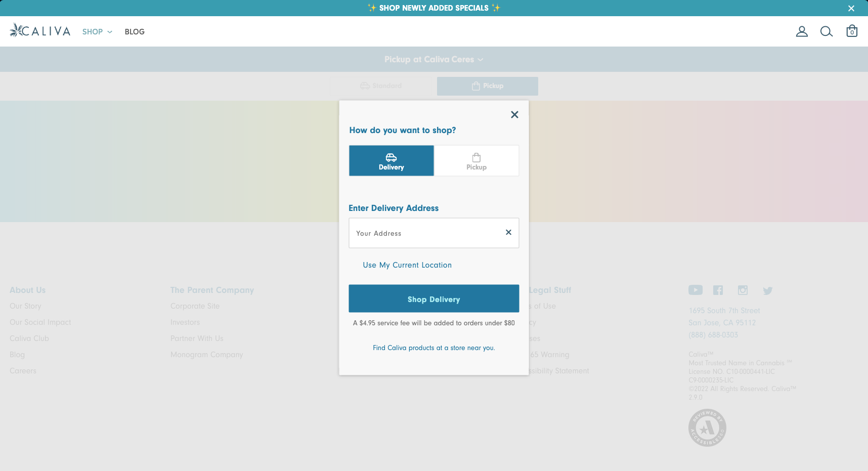Click the Your Address input field
Image resolution: width=868 pixels, height=471 pixels.
[x=434, y=233]
